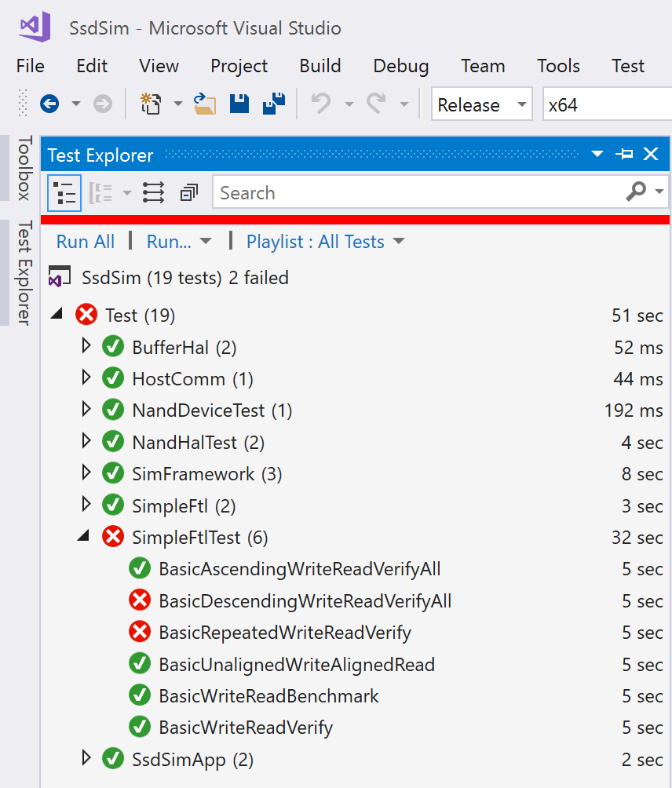Viewport: 672px width, 788px height.
Task: Click the Save All icon
Action: 274,104
